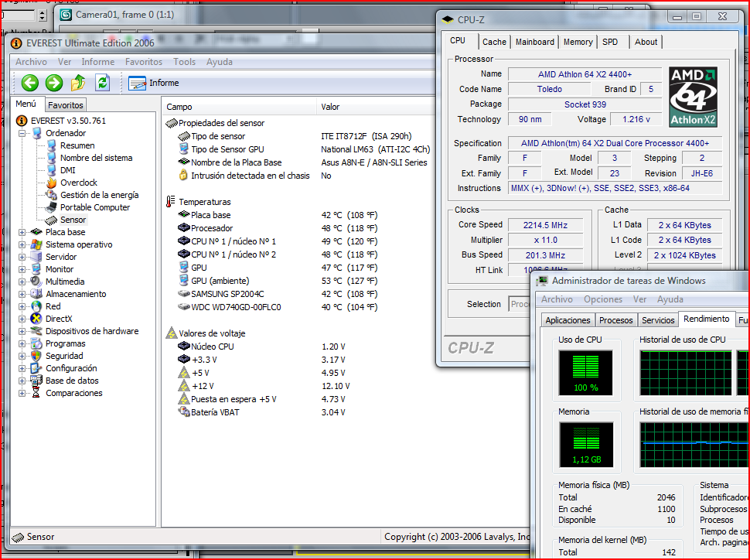Click the Campo column header
The image size is (750, 560).
tap(239, 107)
